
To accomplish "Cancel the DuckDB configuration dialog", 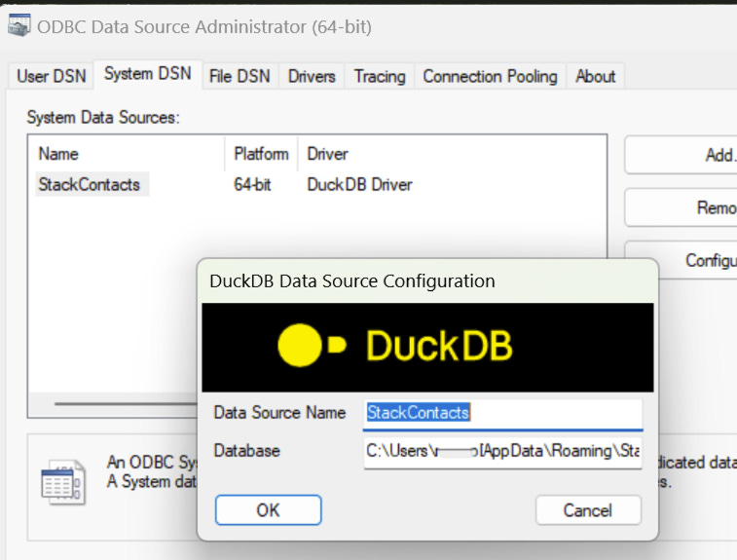I will [588, 510].
